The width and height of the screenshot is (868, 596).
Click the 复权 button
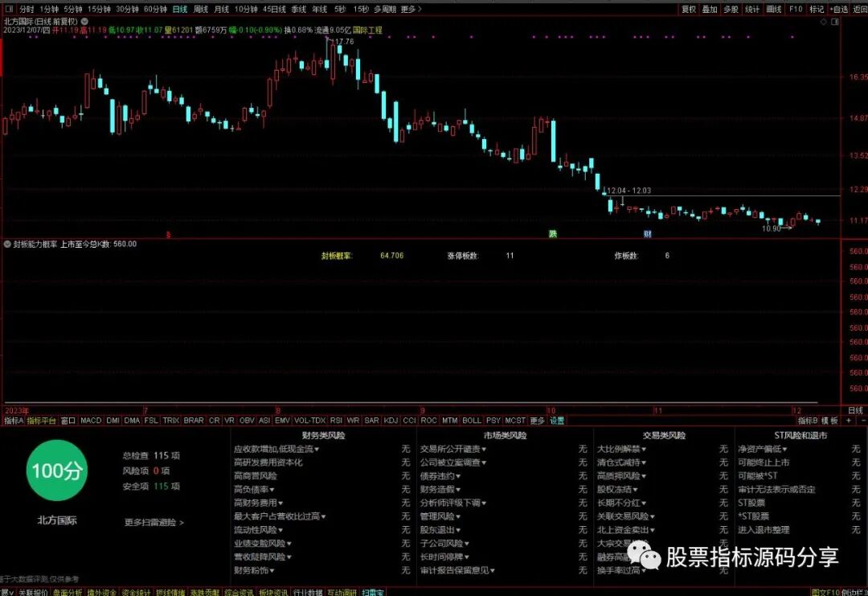click(x=689, y=10)
